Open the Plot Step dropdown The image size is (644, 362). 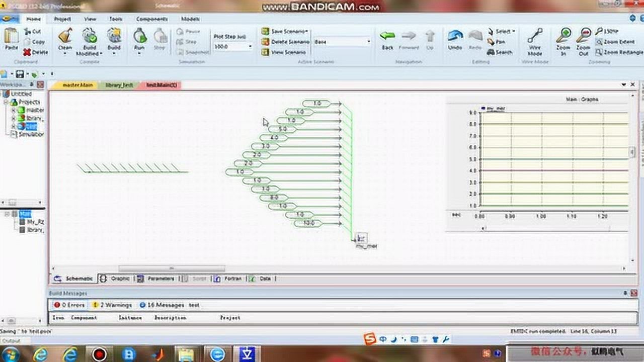(250, 46)
